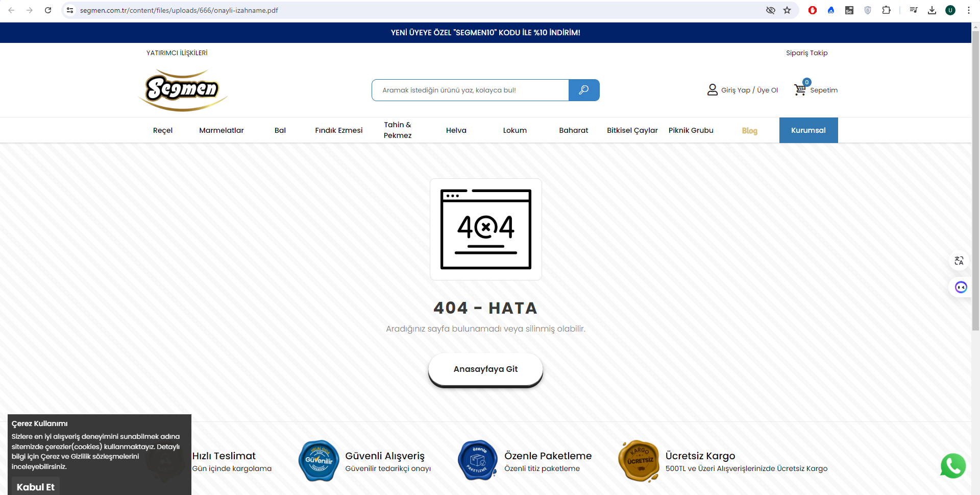
Task: Click the Özenle Paketleme heading
Action: tap(548, 456)
